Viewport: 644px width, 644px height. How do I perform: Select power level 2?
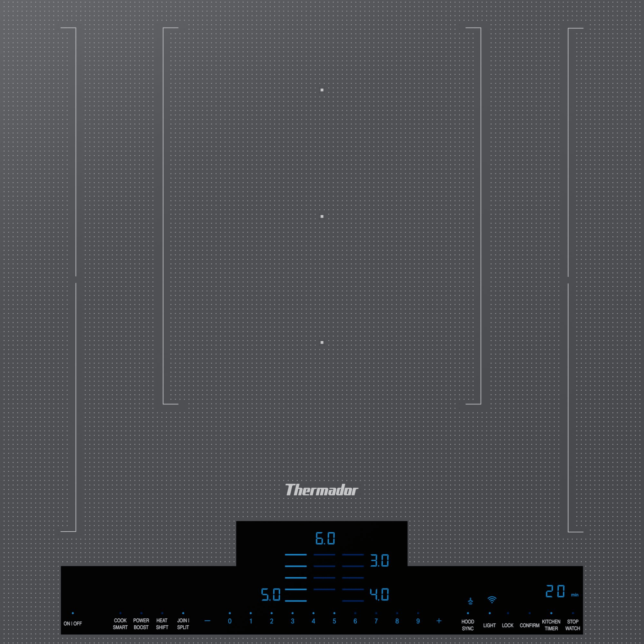272,621
